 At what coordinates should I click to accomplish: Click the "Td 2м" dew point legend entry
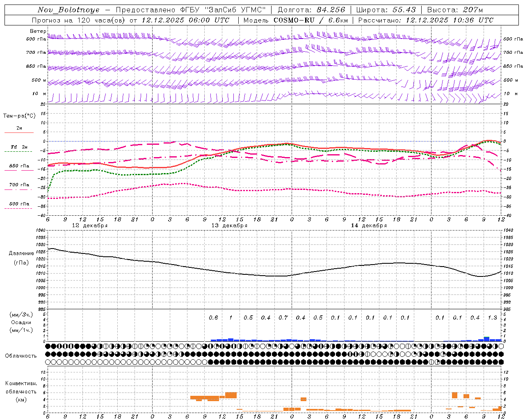tap(19, 147)
